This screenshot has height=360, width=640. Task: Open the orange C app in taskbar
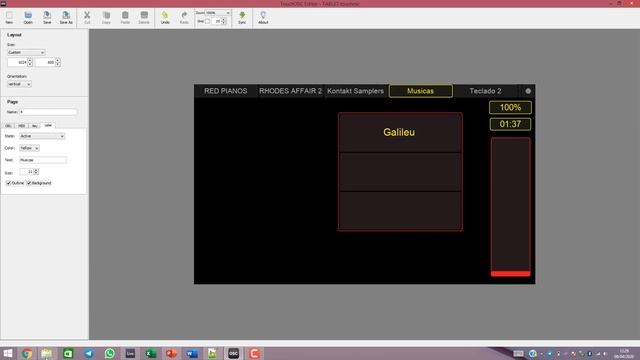(254, 353)
